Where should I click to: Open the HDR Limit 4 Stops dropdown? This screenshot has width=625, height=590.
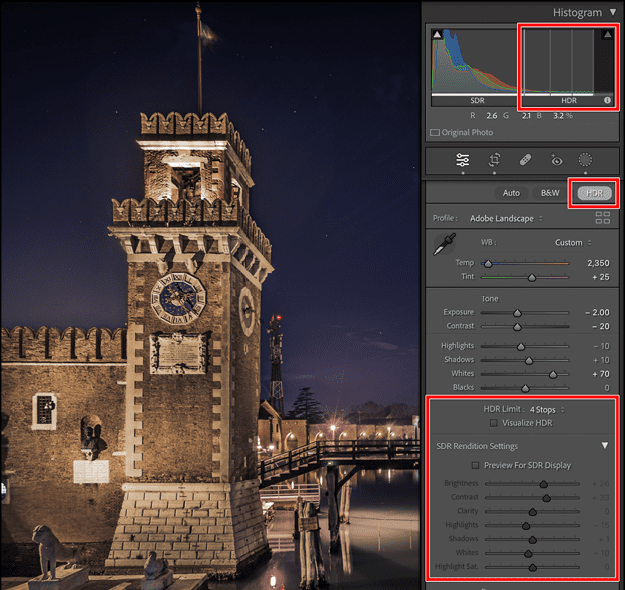click(547, 410)
